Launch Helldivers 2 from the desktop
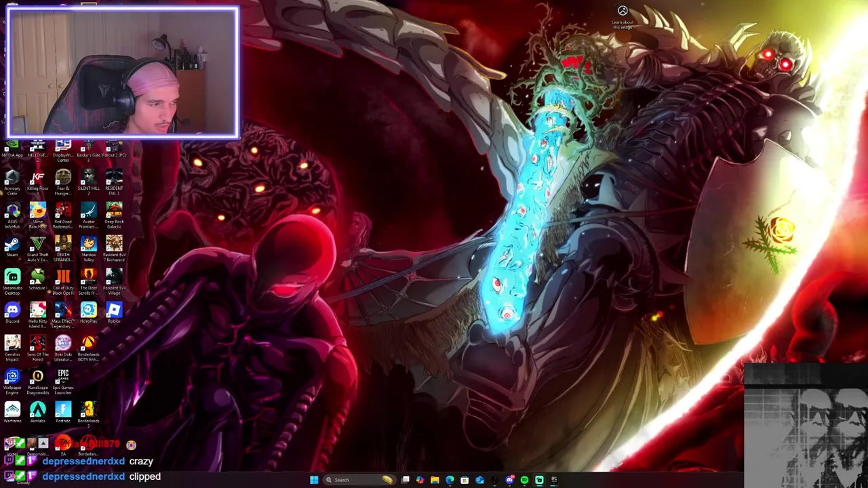Viewport: 868px width, 488px height. (38, 150)
